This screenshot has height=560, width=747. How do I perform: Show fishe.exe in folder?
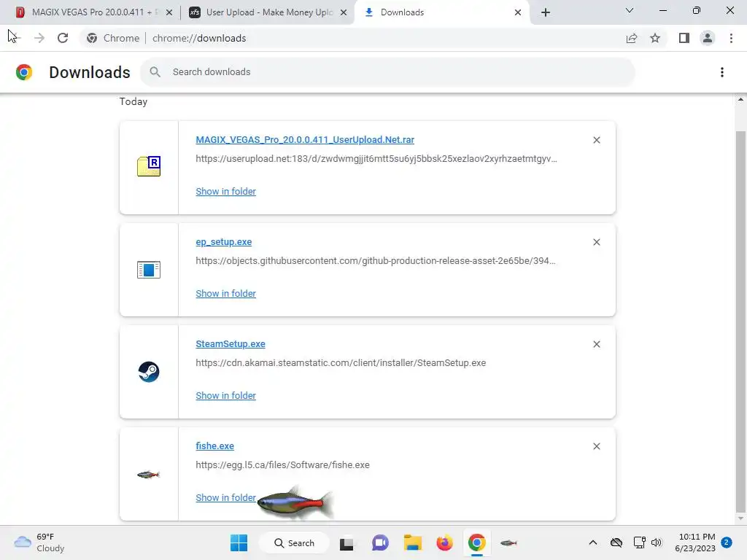point(226,497)
